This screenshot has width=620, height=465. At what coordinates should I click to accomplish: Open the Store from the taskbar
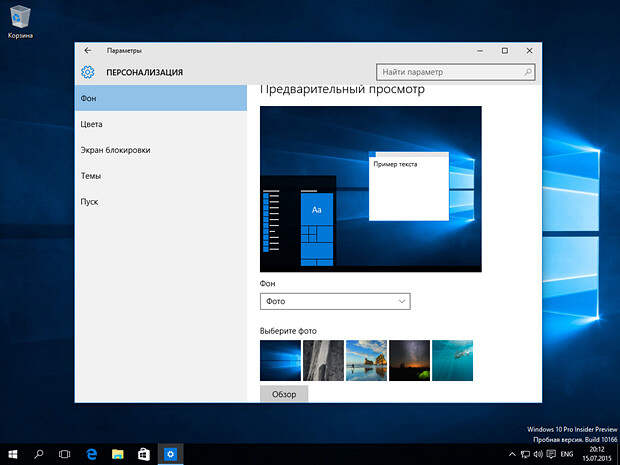(x=144, y=454)
